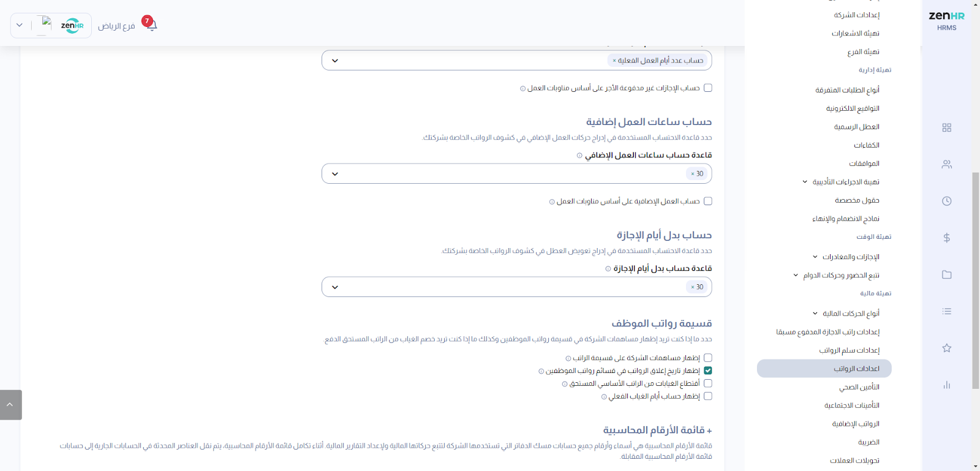The image size is (980, 471).
Task: Remove the 30 tag in leave allowance field
Action: [x=693, y=287]
